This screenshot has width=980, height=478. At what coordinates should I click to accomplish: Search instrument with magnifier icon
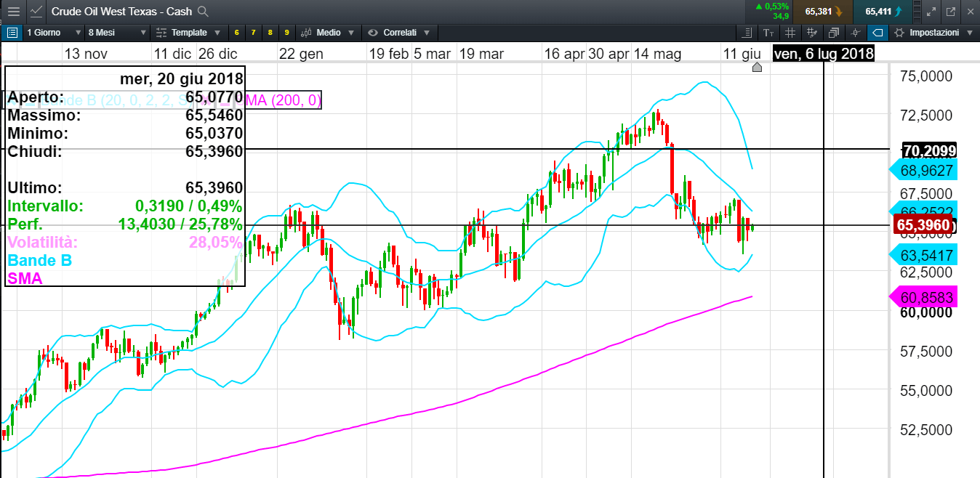coord(204,11)
